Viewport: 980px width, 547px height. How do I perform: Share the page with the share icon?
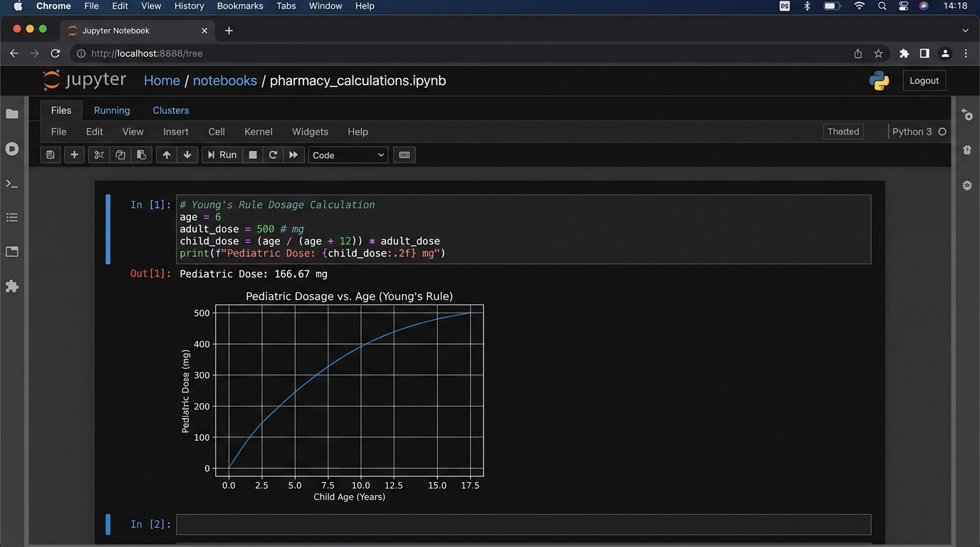(x=858, y=53)
